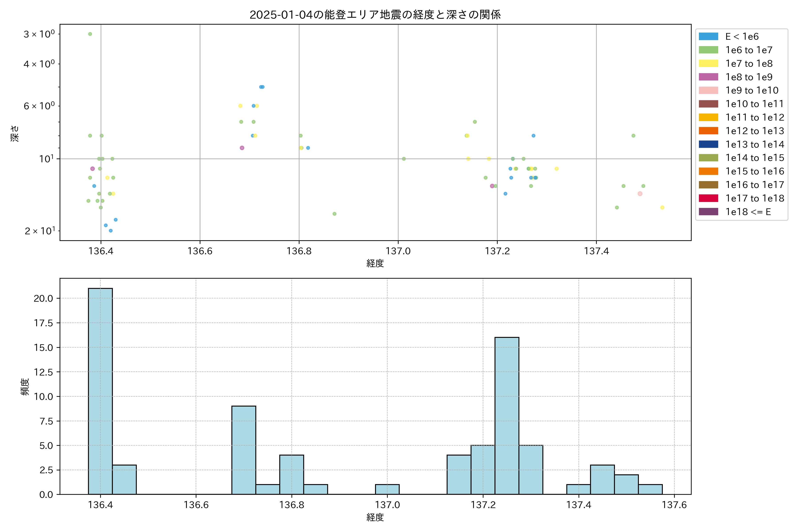Image resolution: width=798 pixels, height=532 pixels.
Task: Click the histogram bar with frequency 9
Action: (244, 450)
